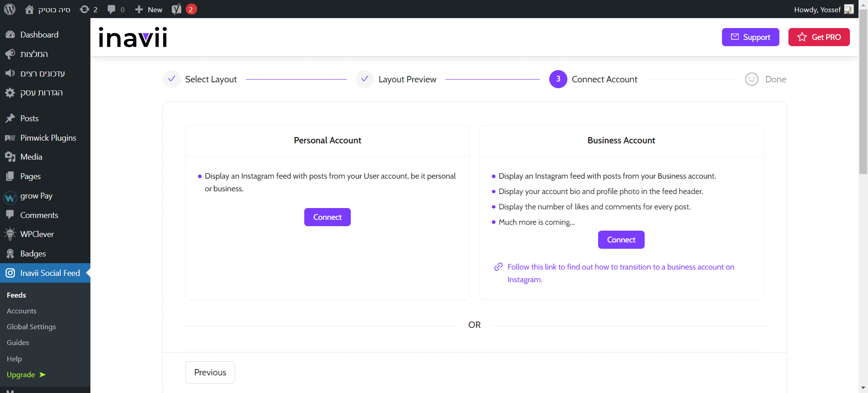Open the Inavii Social Feed menu item
868x393 pixels.
tap(45, 273)
